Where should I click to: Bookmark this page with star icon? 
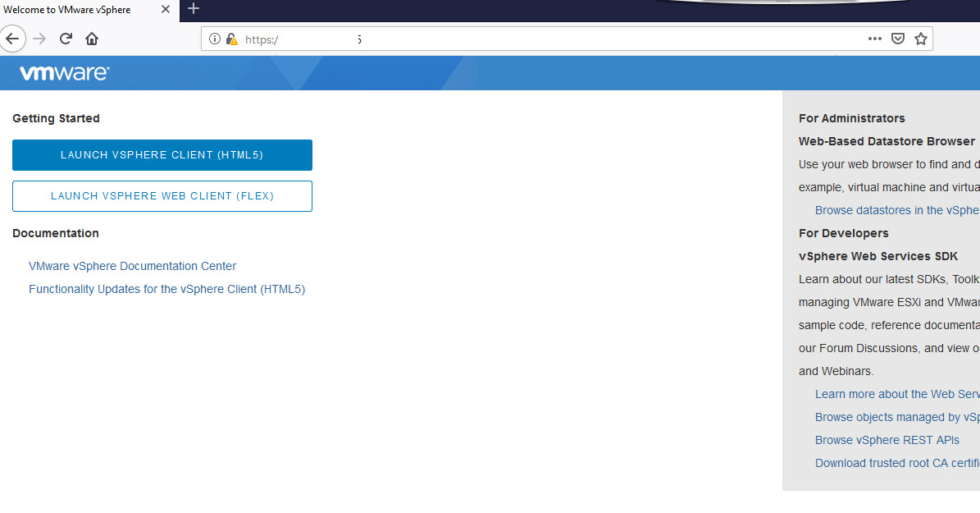[x=921, y=39]
